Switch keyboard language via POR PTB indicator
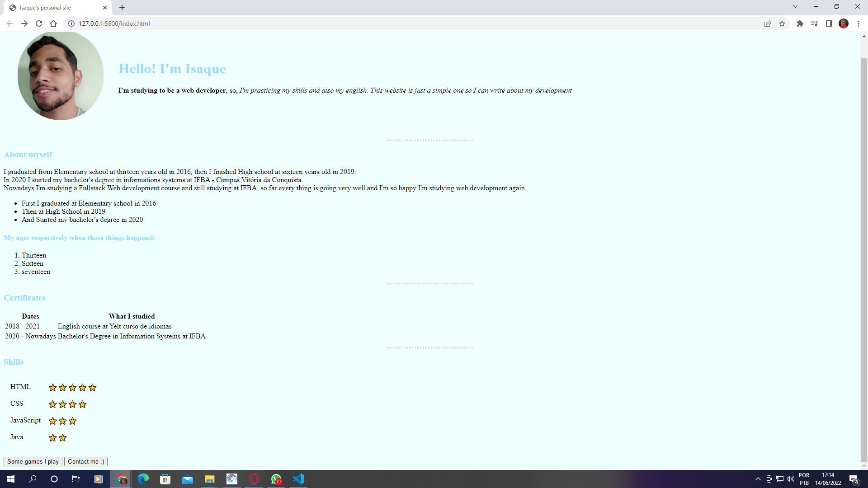Screen dimensions: 868x488 804,479
